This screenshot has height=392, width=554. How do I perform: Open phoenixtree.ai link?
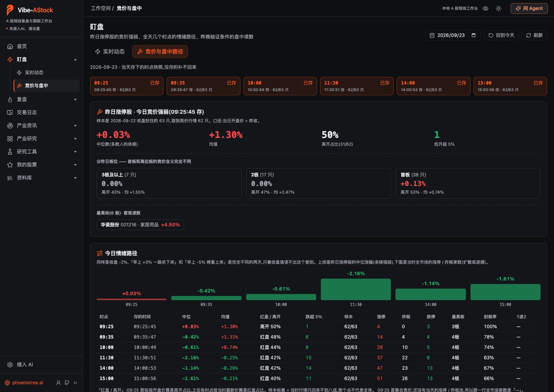(x=24, y=383)
